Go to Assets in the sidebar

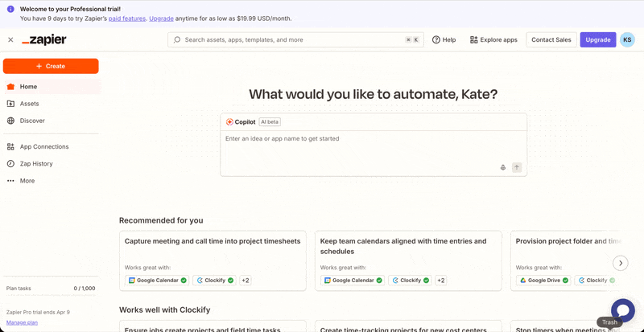29,104
